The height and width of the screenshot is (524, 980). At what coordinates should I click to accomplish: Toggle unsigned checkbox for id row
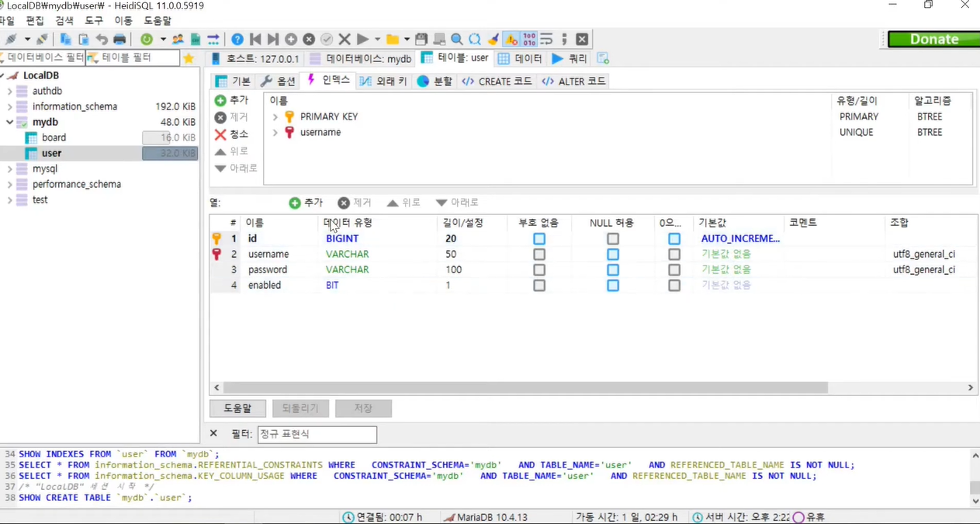click(539, 238)
